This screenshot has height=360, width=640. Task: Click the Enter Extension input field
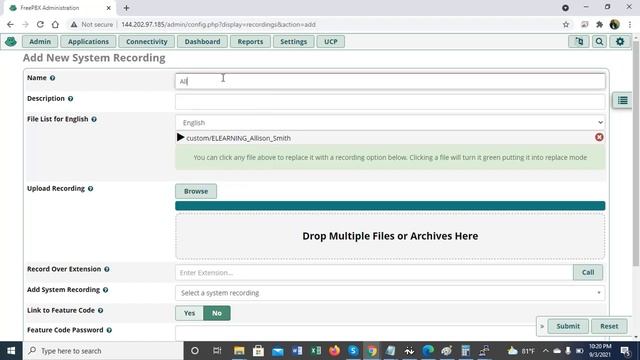pyautogui.click(x=374, y=272)
